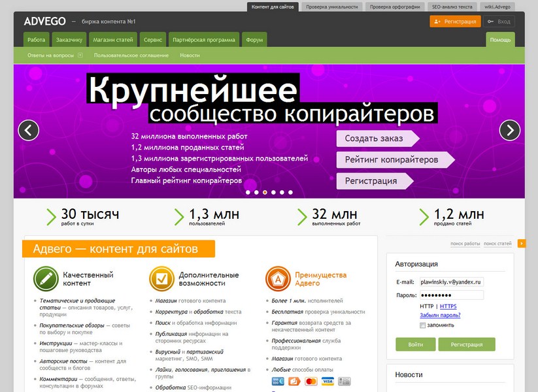The width and height of the screenshot is (538, 392).
Task: Switch to Контент для сайтов top tab
Action: [273, 7]
